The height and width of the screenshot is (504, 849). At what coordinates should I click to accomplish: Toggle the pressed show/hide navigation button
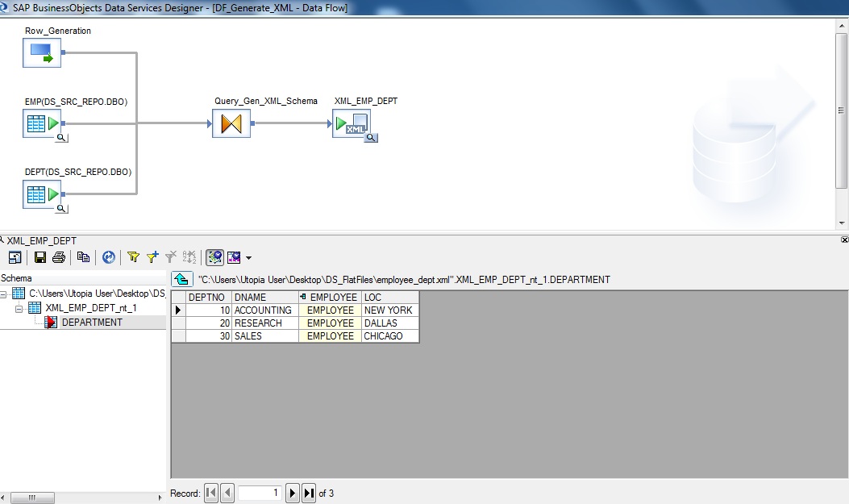click(x=215, y=257)
